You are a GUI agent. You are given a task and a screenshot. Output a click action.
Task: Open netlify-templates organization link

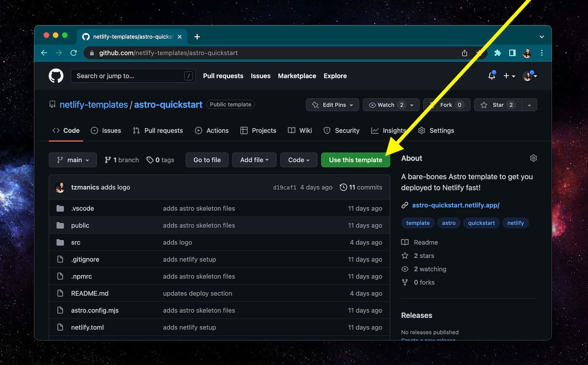point(94,105)
